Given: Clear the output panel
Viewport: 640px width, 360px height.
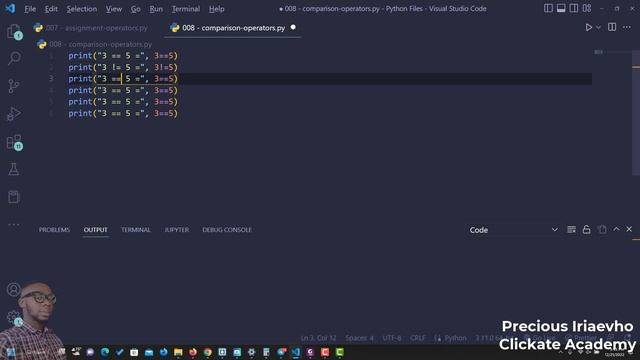Looking at the screenshot, I should point(571,229).
